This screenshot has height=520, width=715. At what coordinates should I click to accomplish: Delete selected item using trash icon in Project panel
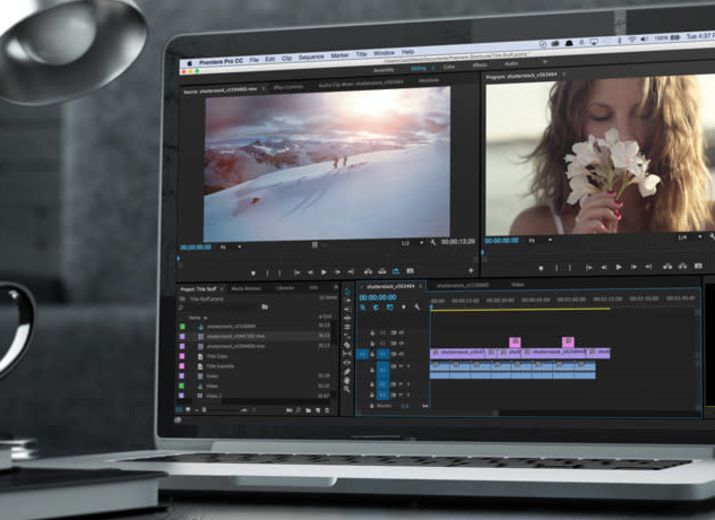(x=327, y=411)
